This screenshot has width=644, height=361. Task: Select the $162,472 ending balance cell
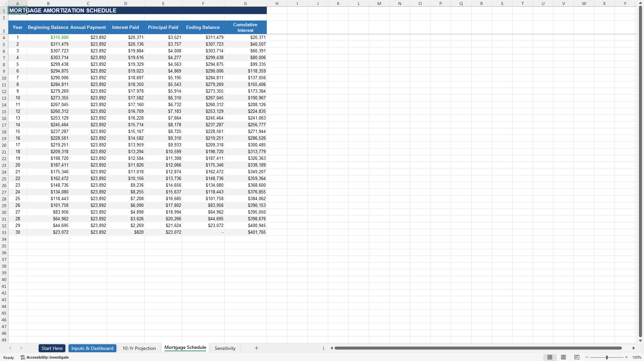(203, 172)
